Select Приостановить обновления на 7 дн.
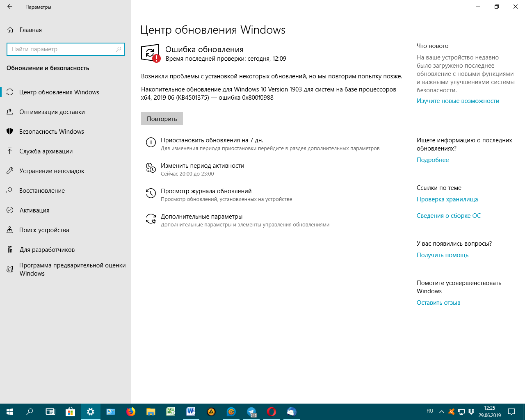Screen dimensions: 525x420 point(212,140)
